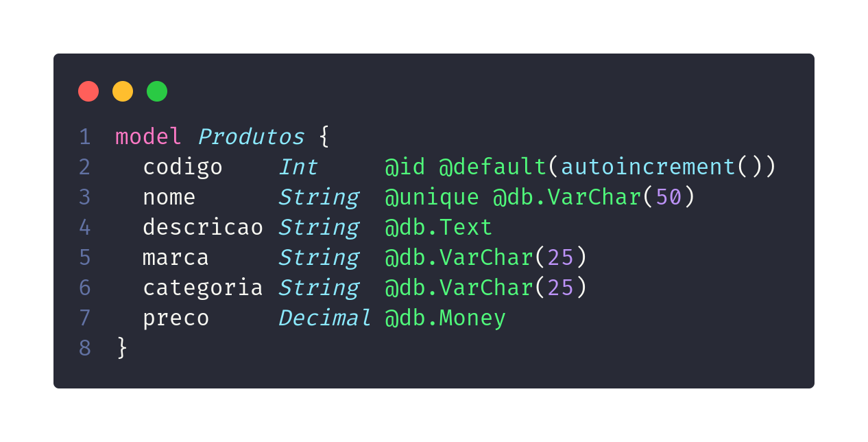This screenshot has width=868, height=442.
Task: Click the @db.Text attribute
Action: point(438,227)
